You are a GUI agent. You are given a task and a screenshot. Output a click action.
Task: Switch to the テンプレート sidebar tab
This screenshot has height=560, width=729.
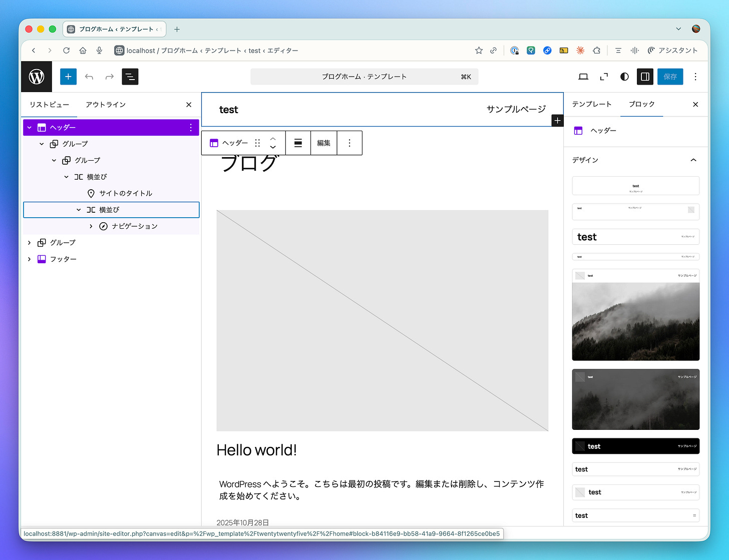(x=592, y=104)
